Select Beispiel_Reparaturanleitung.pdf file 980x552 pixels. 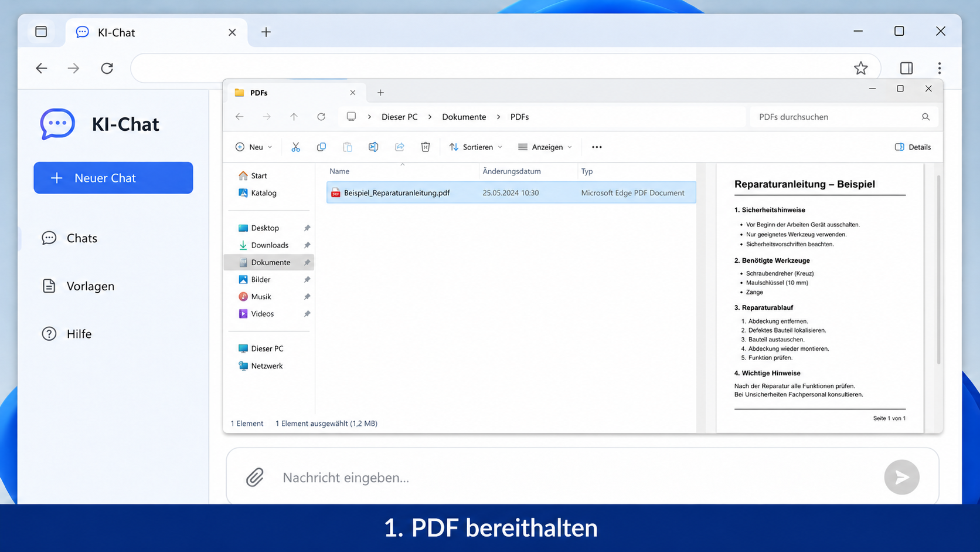[511, 193]
